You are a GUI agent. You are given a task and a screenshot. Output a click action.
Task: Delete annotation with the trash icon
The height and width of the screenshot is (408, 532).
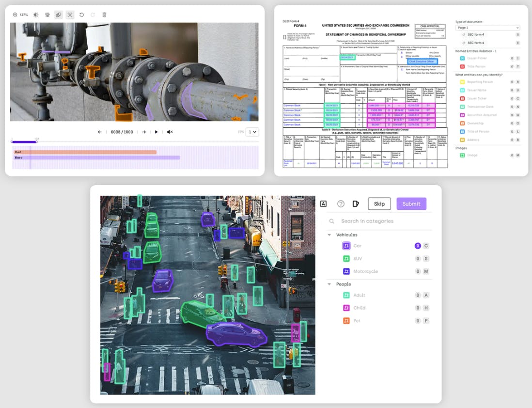[x=105, y=15]
